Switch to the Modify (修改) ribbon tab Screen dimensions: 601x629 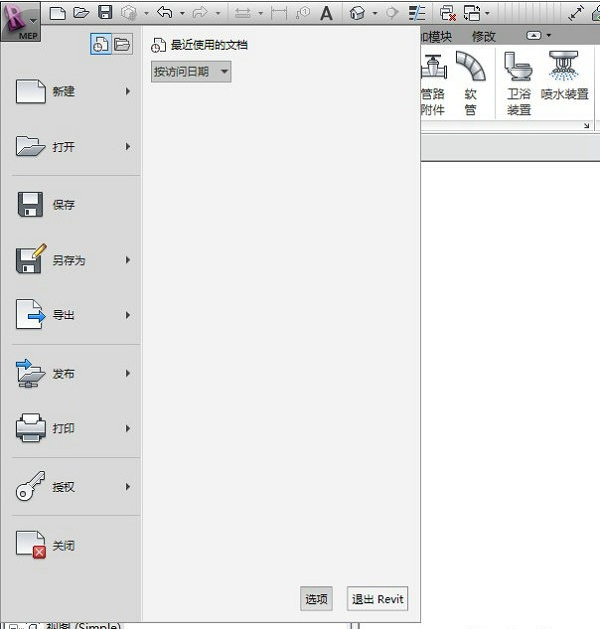(484, 37)
